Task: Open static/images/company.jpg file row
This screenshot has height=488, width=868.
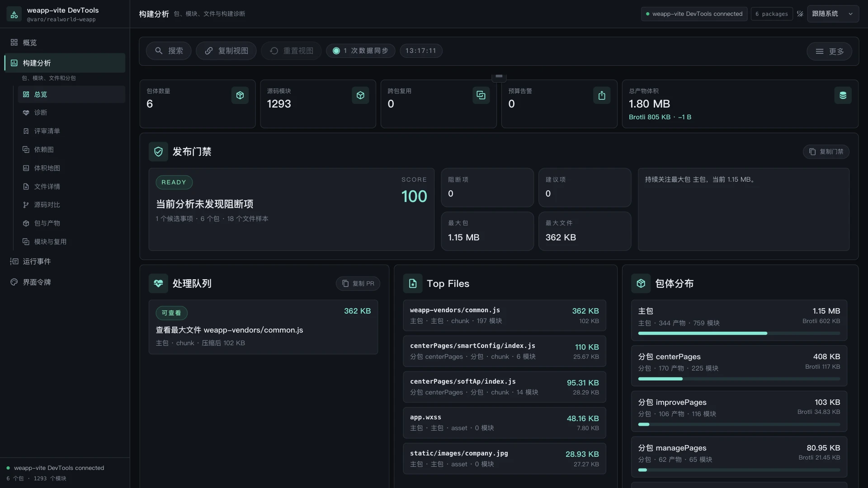Action: click(505, 459)
